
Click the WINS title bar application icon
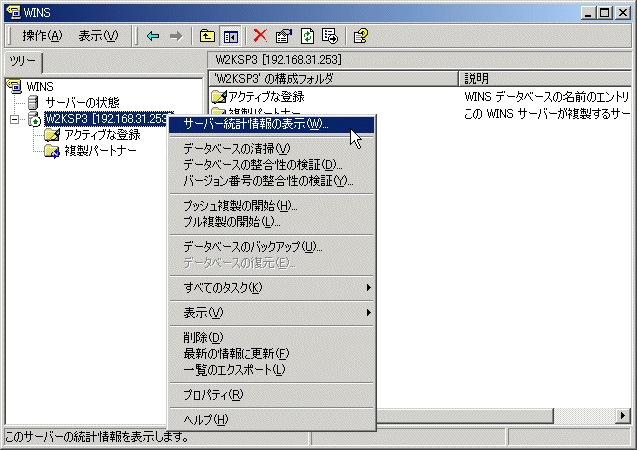pyautogui.click(x=13, y=12)
